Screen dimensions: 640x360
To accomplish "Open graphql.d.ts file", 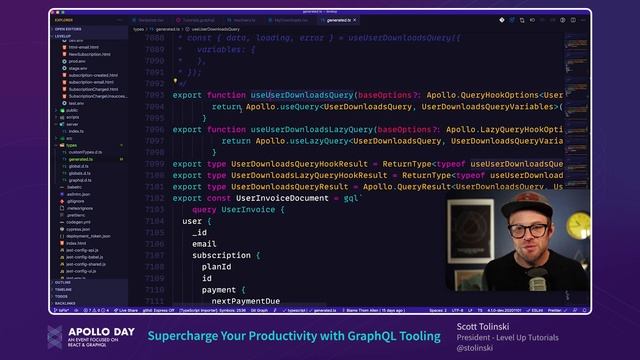I will point(80,180).
